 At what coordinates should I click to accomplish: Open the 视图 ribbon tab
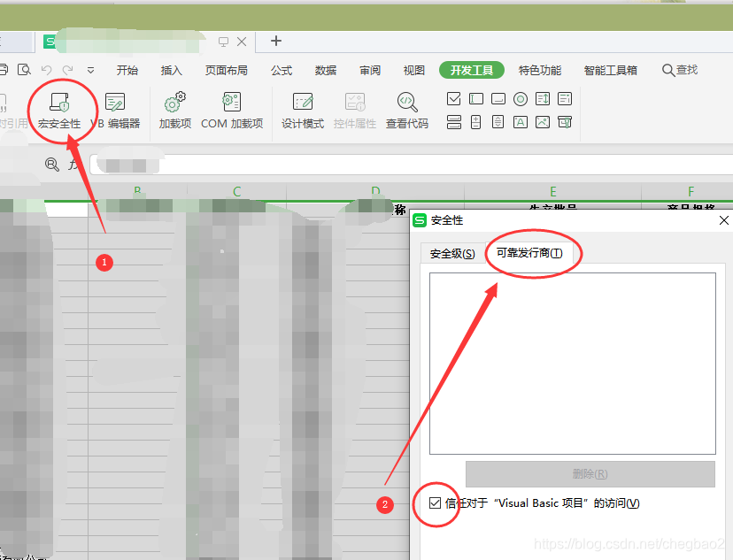pos(413,70)
